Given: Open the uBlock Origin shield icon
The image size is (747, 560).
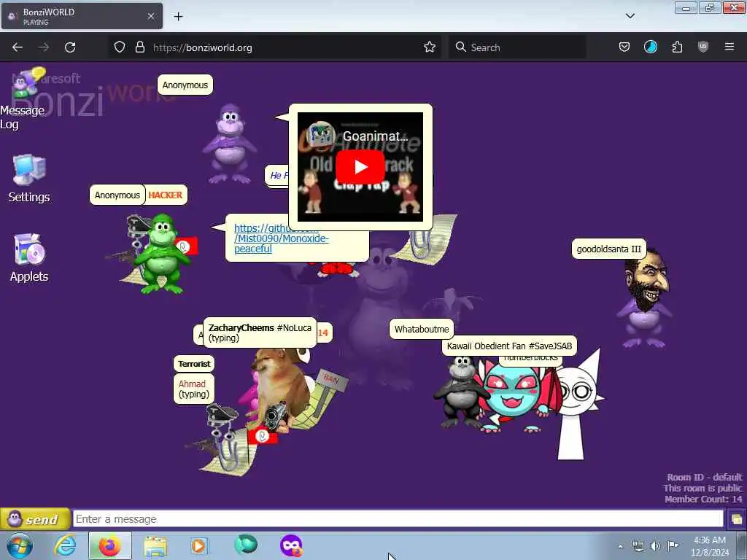Looking at the screenshot, I should [x=703, y=47].
